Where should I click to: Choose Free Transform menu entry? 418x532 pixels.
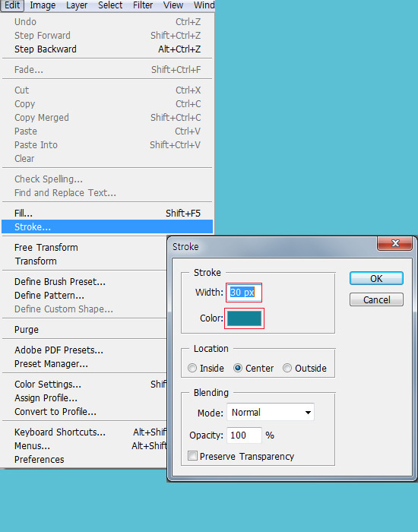[84, 248]
